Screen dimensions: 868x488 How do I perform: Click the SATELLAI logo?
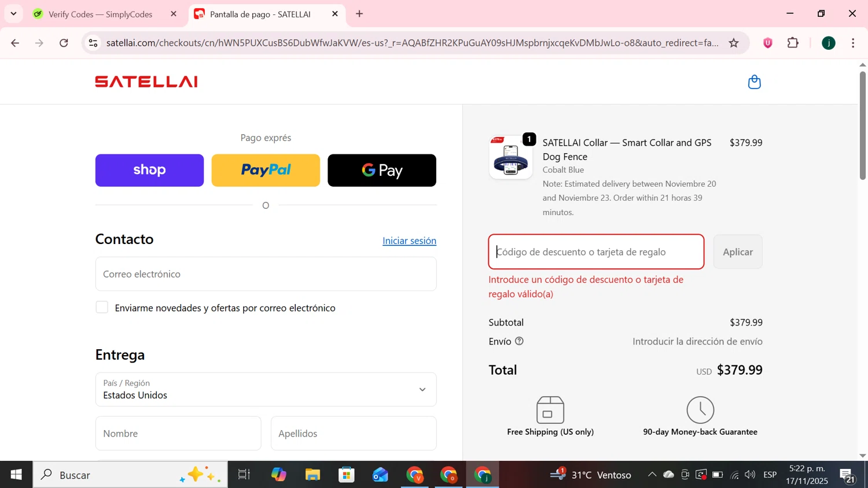click(x=146, y=82)
